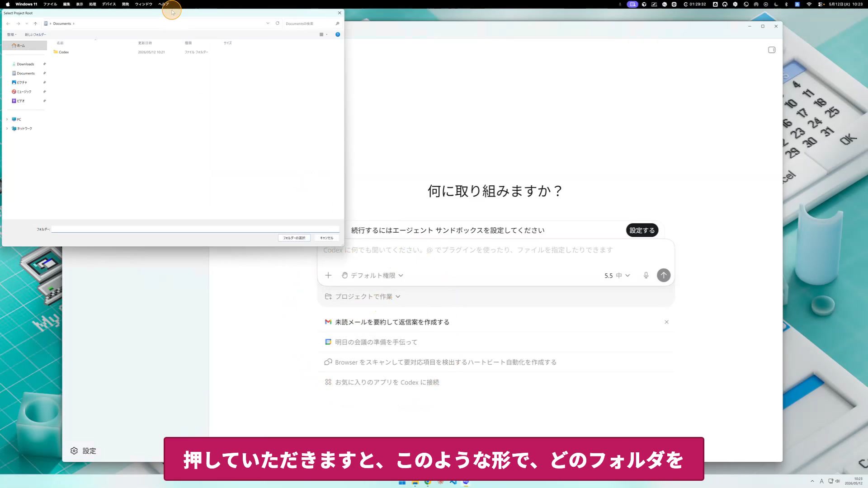Click the Documents search field
Viewport: 868px width, 488px height.
click(x=308, y=23)
